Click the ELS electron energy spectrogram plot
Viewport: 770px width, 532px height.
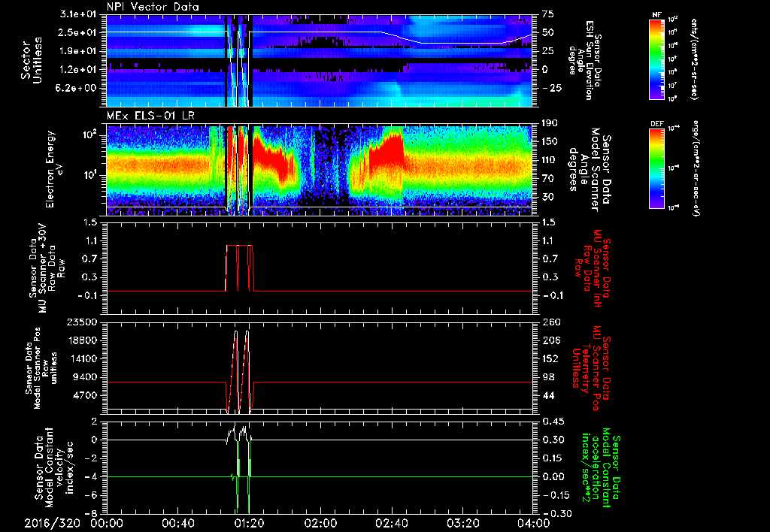(x=320, y=170)
